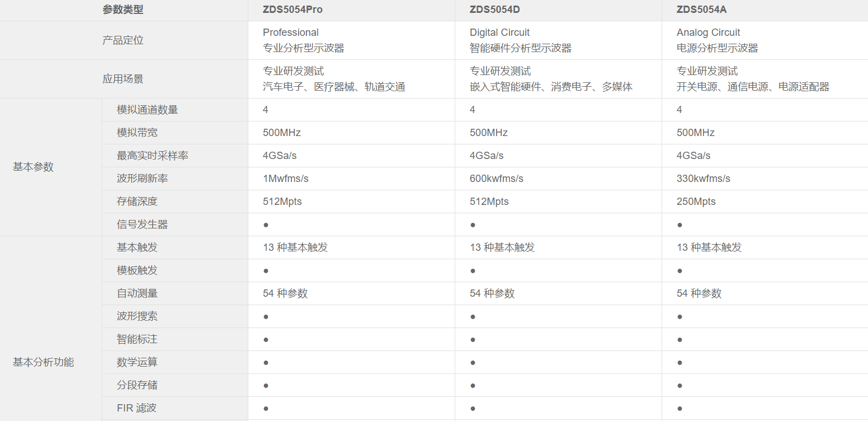Click 4GSa/s in the ZDS5054Pro column
This screenshot has height=421, width=868.
(280, 156)
